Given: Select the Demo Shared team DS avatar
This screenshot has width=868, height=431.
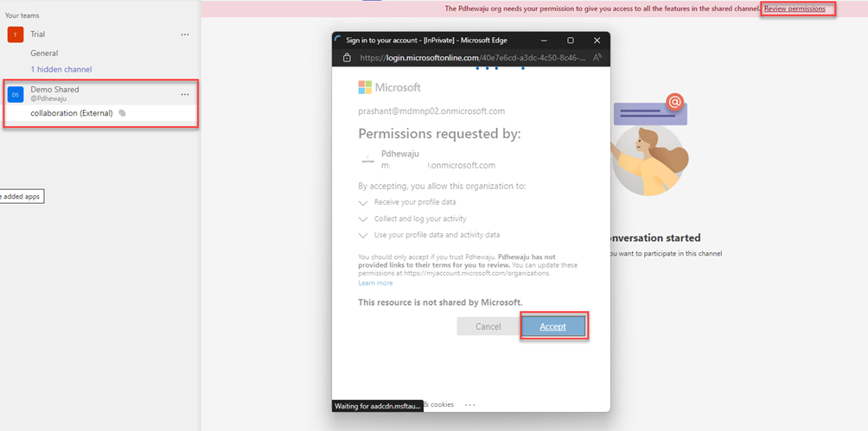Looking at the screenshot, I should [x=16, y=95].
